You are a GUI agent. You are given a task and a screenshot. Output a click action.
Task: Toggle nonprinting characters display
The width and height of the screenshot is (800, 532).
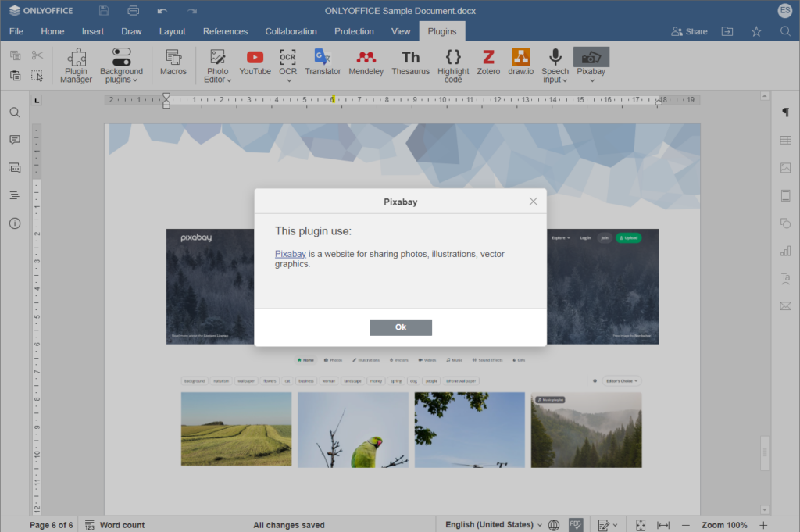pos(785,112)
